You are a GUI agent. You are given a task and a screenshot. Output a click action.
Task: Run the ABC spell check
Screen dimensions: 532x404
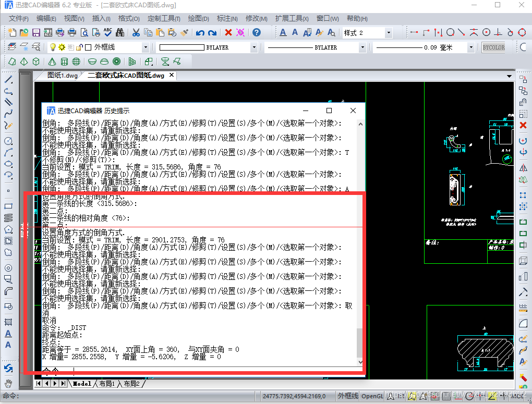[108, 32]
